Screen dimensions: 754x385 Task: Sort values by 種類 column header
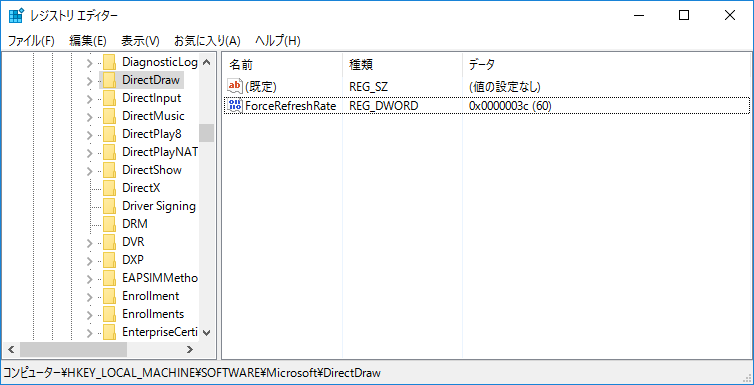click(402, 64)
